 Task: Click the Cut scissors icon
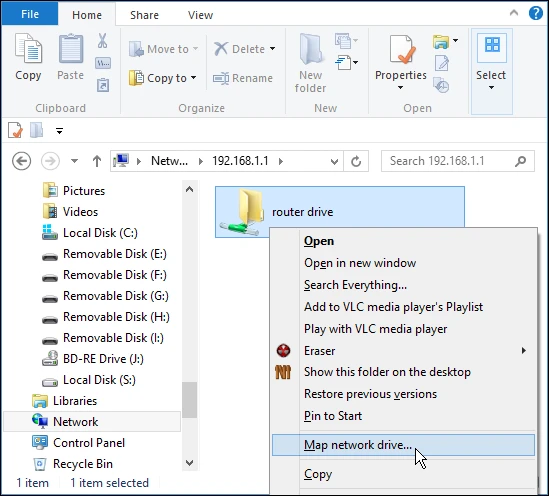(x=102, y=41)
